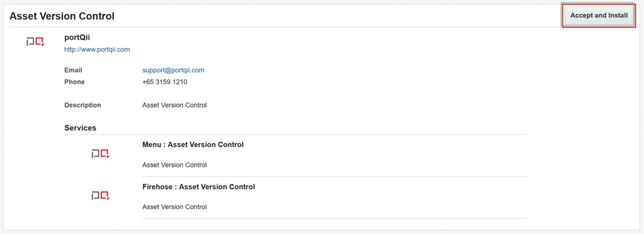Click the portQii logo beside the vendor name
The image size is (644, 234).
pos(36,42)
